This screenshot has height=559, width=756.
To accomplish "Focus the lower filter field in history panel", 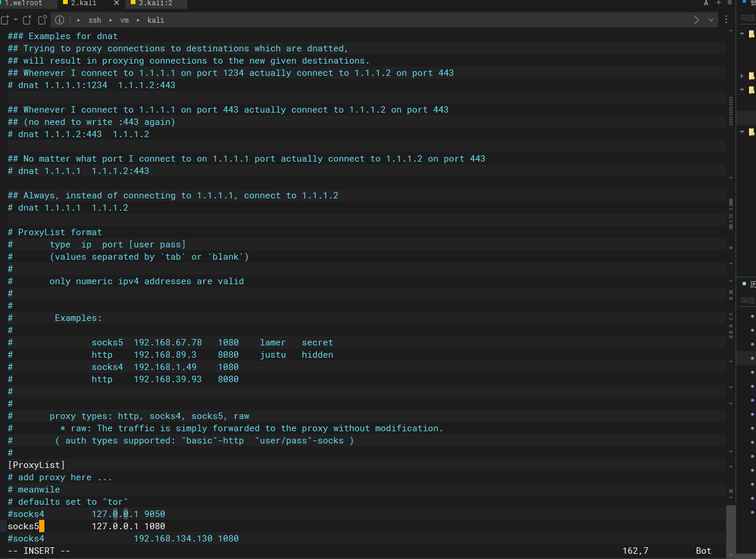I will pyautogui.click(x=747, y=301).
